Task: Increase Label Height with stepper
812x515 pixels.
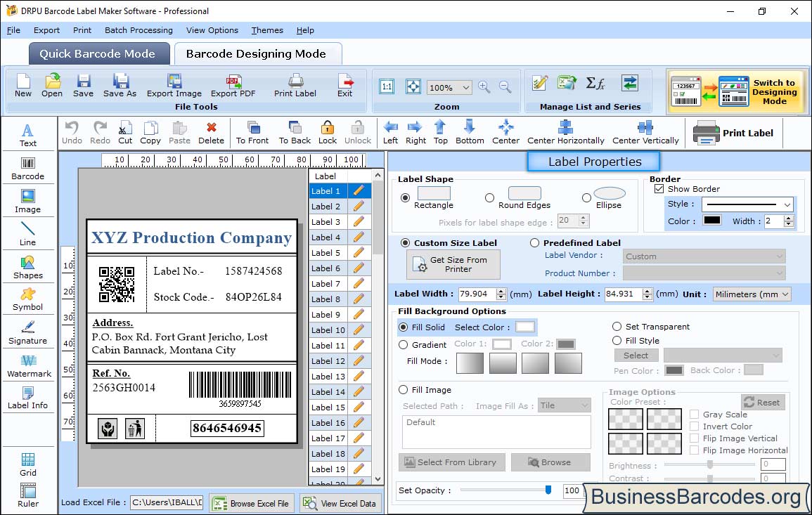Action: pos(647,291)
